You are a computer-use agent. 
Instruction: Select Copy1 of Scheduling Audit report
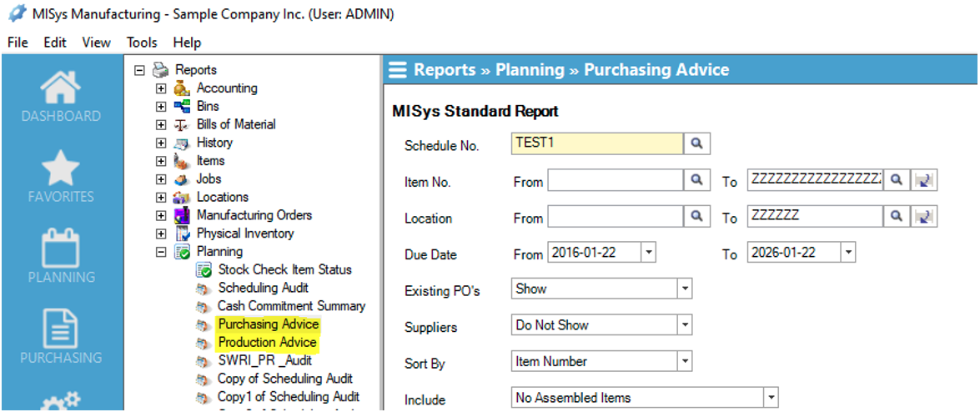click(x=288, y=397)
